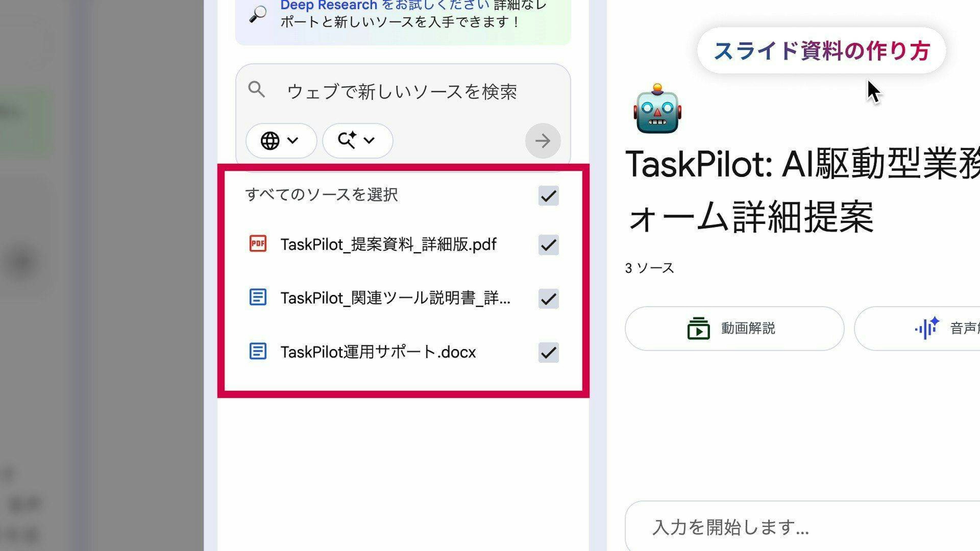Click the Deep Research をお試しください link
Viewport: 980px width, 551px height.
click(385, 5)
